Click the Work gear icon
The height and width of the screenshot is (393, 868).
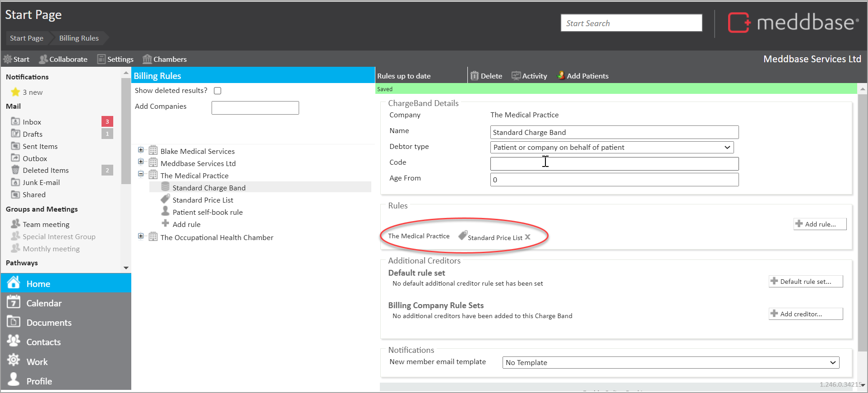(x=14, y=361)
